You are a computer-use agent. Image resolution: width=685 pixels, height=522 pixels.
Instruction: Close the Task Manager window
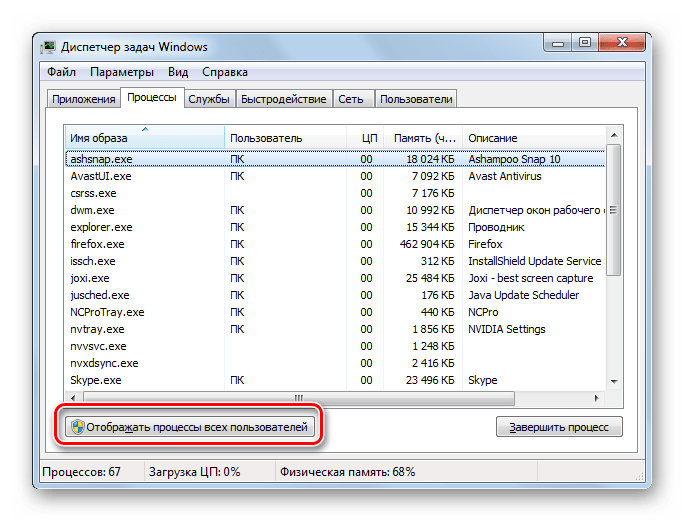[622, 43]
